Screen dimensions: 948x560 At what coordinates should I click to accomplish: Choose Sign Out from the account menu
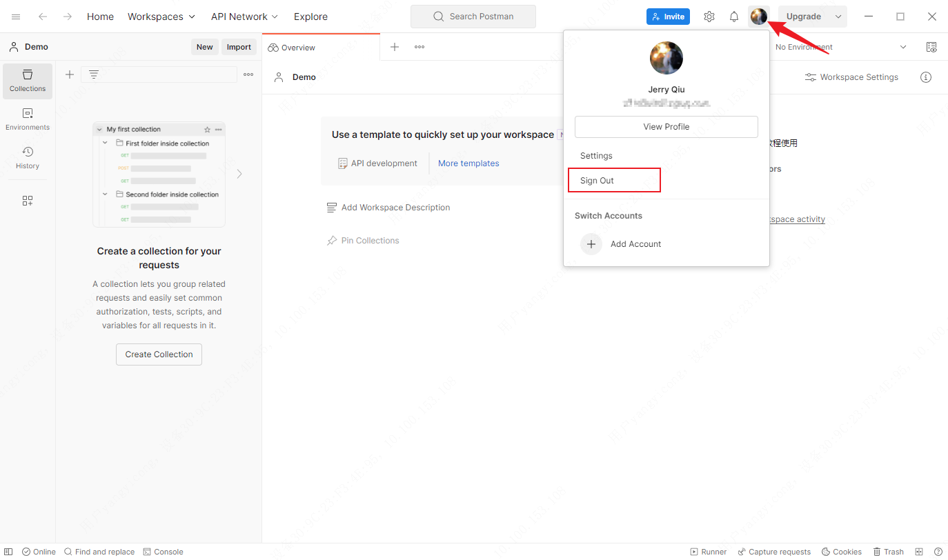tap(597, 181)
